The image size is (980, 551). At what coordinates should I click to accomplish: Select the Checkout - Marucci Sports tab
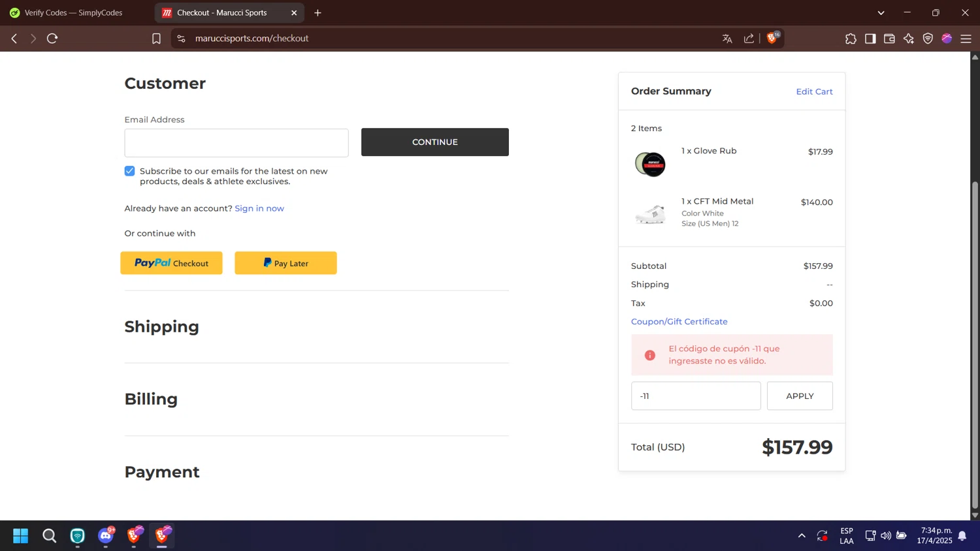(x=229, y=12)
